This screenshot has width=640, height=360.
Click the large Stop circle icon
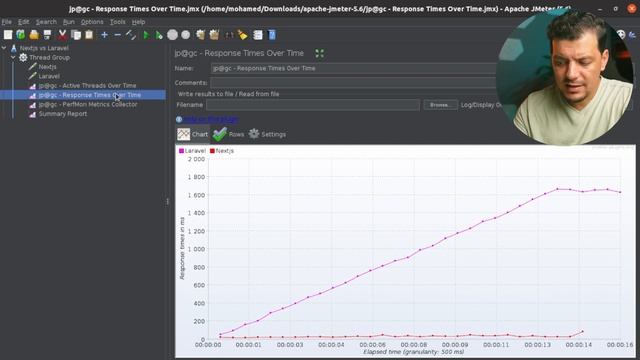pos(173,35)
